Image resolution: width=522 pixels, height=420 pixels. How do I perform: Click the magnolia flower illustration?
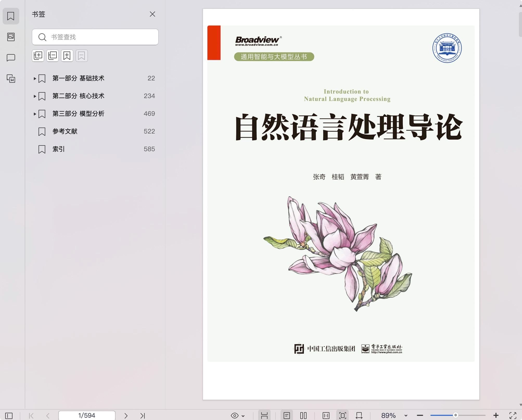click(338, 254)
